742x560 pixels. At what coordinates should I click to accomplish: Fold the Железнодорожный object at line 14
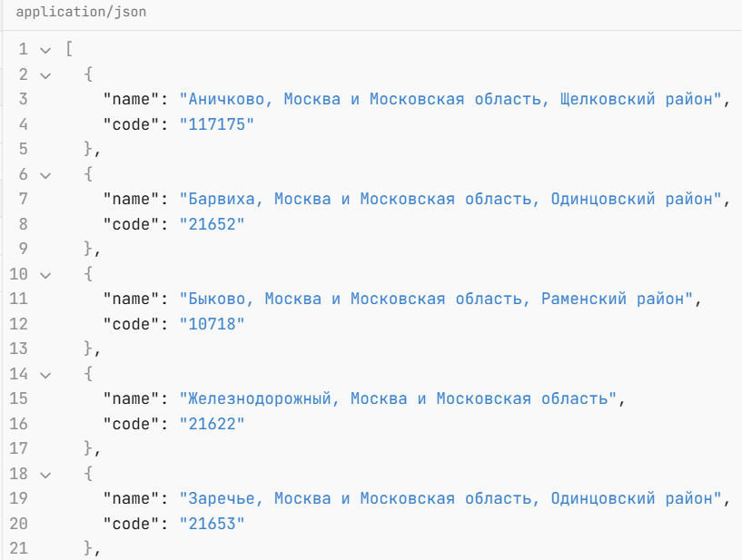(x=45, y=373)
